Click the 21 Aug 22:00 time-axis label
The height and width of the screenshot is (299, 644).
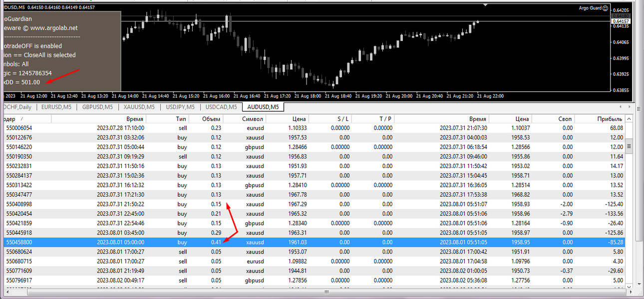pos(491,96)
